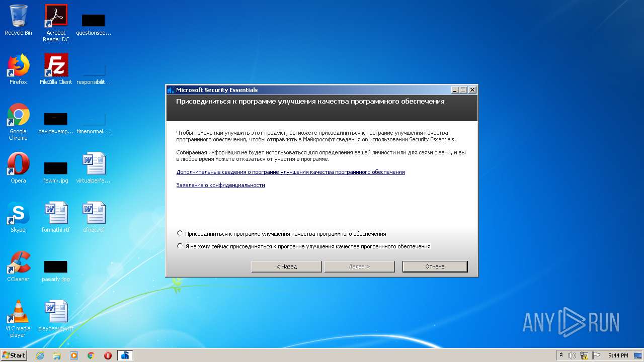Launch VLC media player shortcut
Viewport: 644px width, 362px height.
[x=18, y=319]
